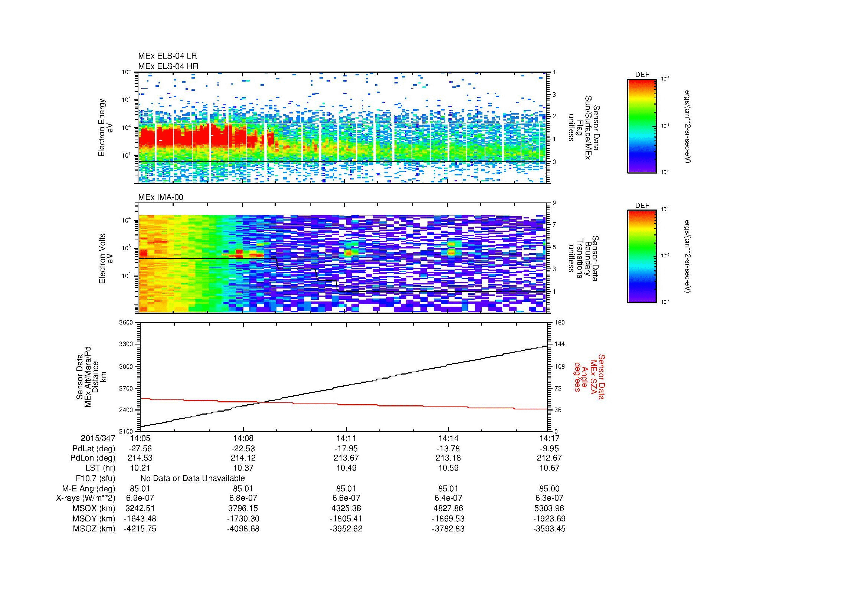The height and width of the screenshot is (613, 868).
Task: Click the MSOZ value '-3593.45'
Action: (549, 529)
